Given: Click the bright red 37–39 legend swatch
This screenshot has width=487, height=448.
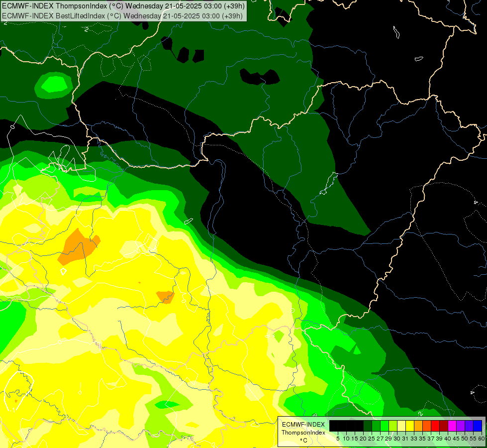Looking at the screenshot, I should point(435,426).
